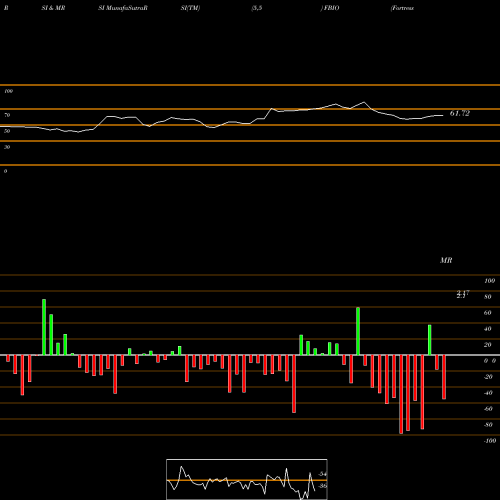Click the 70 level label on RSI axis

(x=7, y=115)
